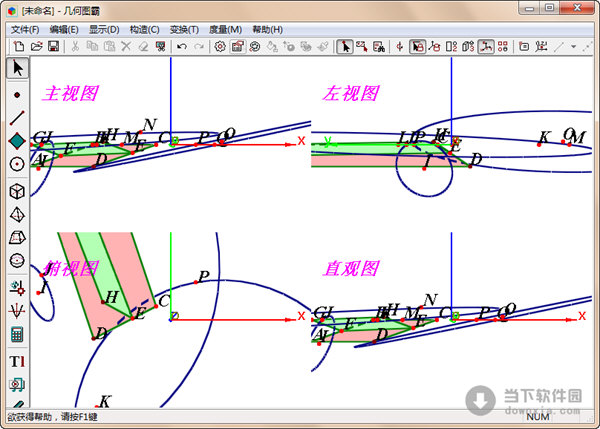This screenshot has width=600, height=429.
Task: Select the point tool
Action: pyautogui.click(x=17, y=95)
